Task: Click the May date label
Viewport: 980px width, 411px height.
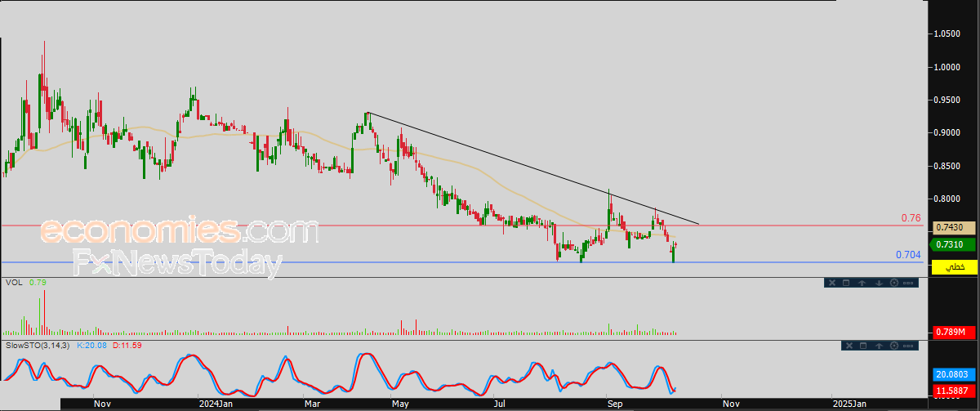Action: [x=399, y=404]
